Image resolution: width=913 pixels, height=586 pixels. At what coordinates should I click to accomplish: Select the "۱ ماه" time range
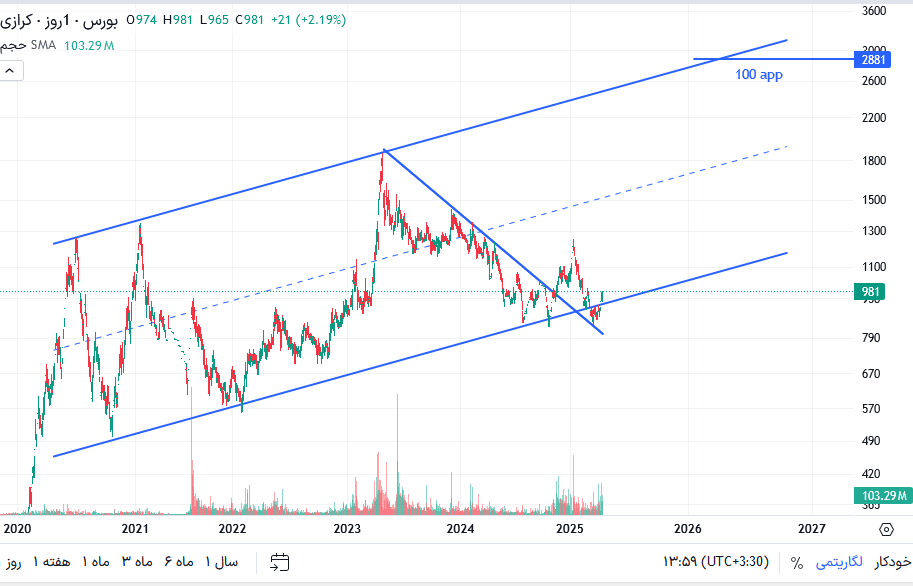[95, 562]
